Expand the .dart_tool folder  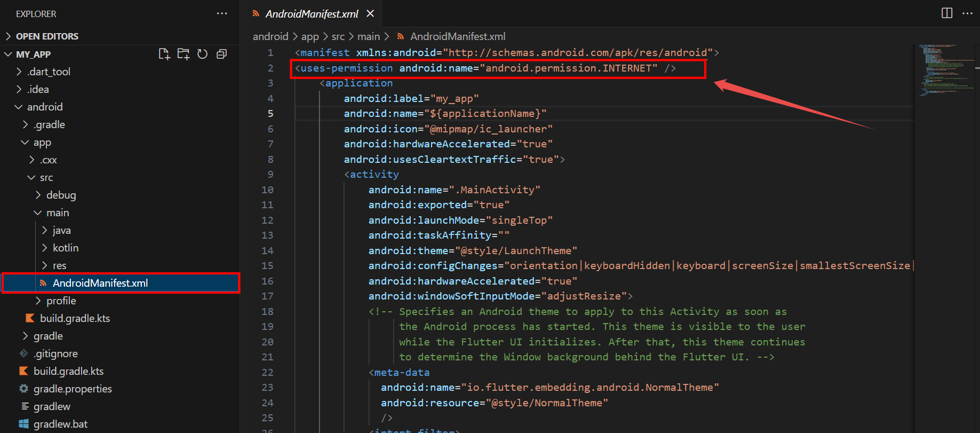point(19,72)
